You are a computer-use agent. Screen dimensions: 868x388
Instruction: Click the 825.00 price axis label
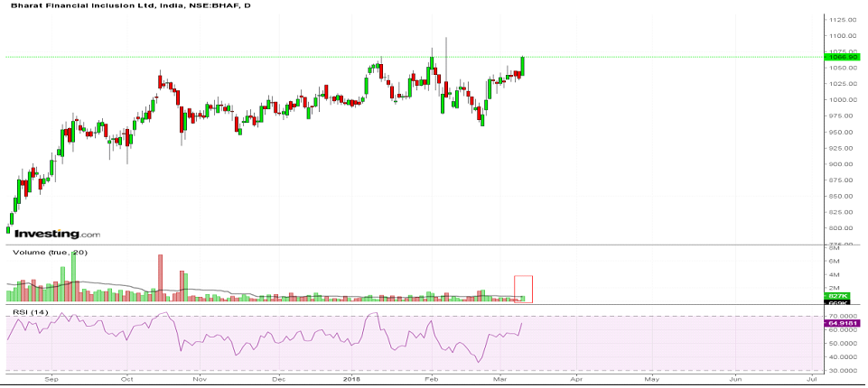pos(843,212)
